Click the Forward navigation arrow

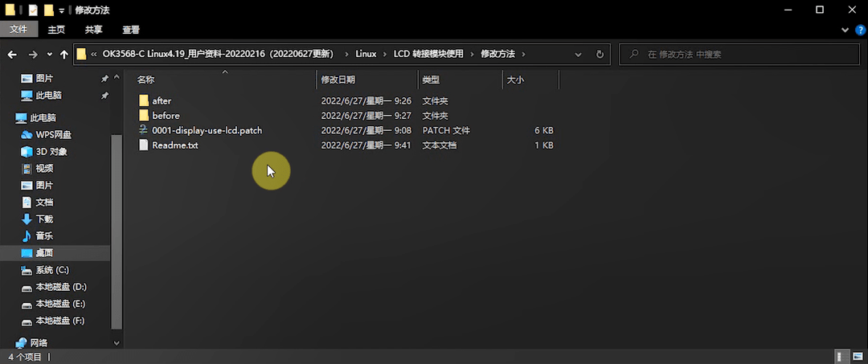pyautogui.click(x=33, y=54)
